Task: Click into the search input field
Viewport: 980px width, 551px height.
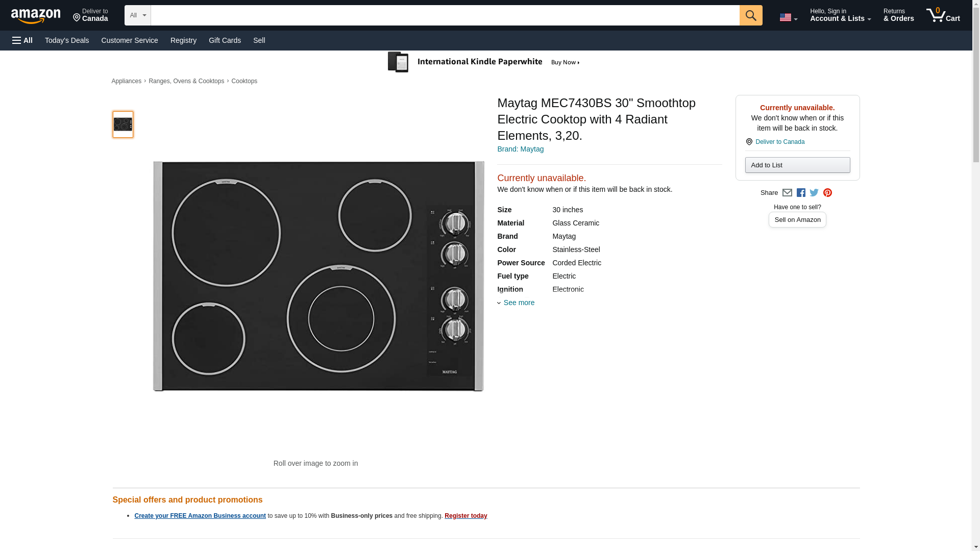Action: pyautogui.click(x=444, y=15)
